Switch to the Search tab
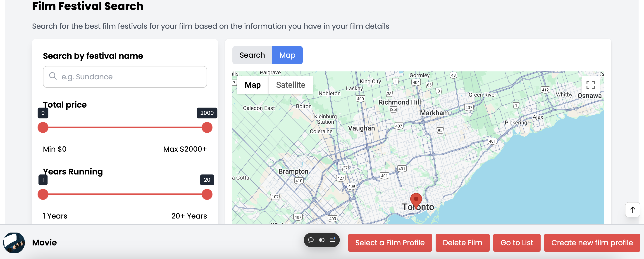 point(252,55)
